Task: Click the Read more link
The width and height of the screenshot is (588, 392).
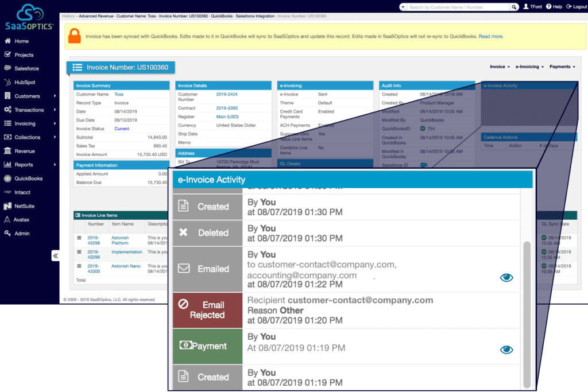Action: (491, 36)
